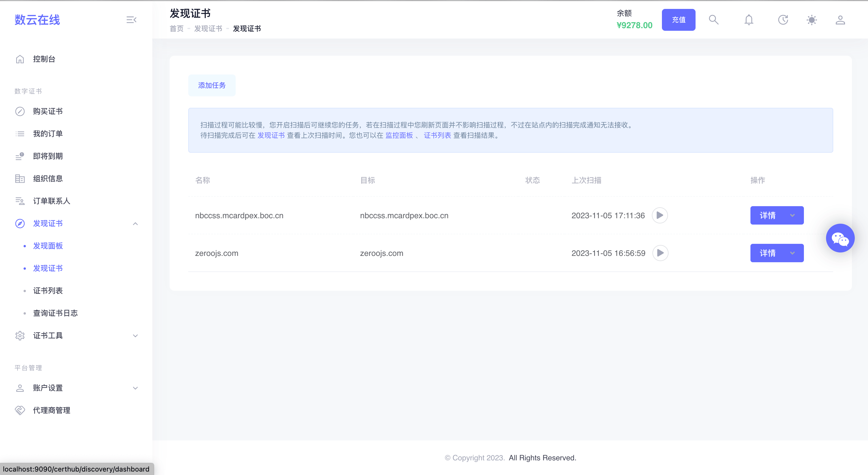The width and height of the screenshot is (868, 475).
Task: Follow the 监控面板 link in notice
Action: 399,135
